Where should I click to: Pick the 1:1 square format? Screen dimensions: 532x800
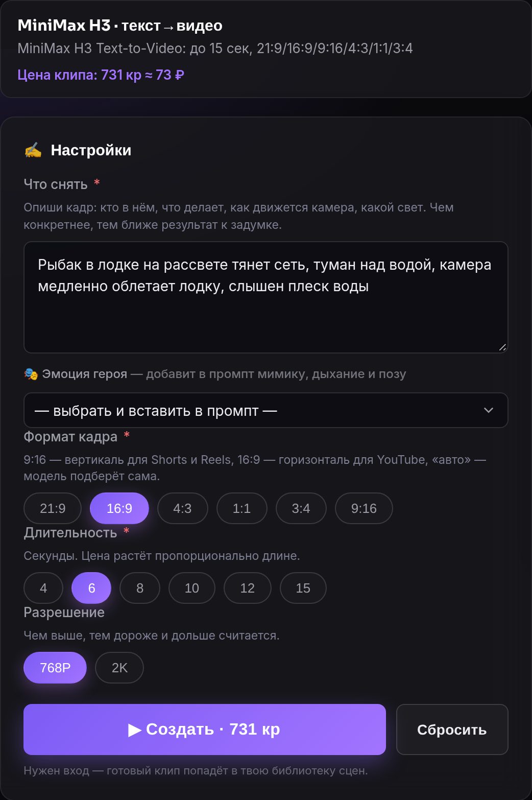(x=241, y=508)
